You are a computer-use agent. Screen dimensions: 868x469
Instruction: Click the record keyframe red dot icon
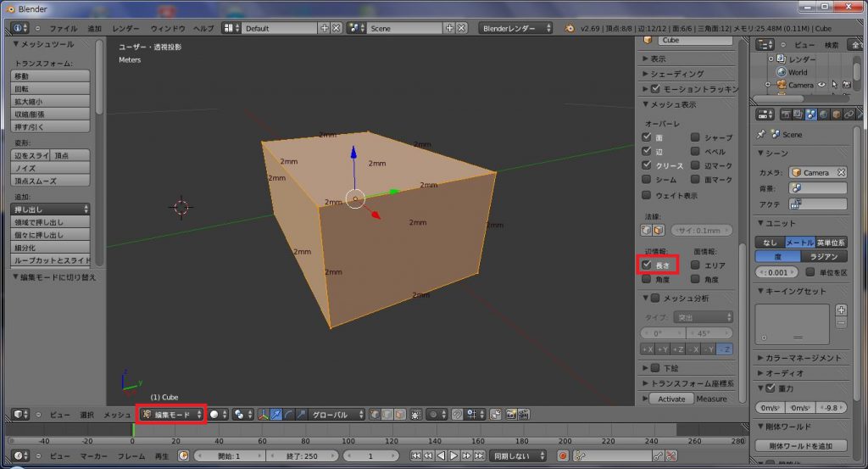pos(563,455)
